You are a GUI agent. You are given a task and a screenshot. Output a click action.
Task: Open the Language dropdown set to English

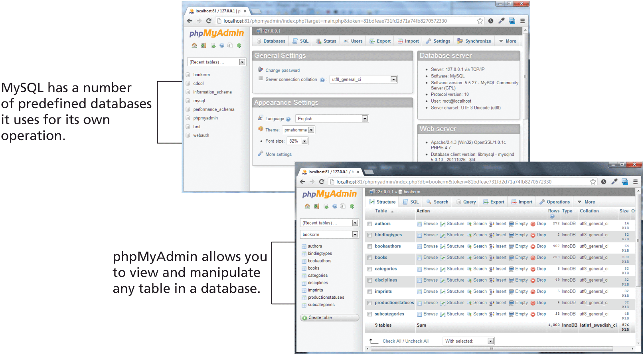point(364,119)
